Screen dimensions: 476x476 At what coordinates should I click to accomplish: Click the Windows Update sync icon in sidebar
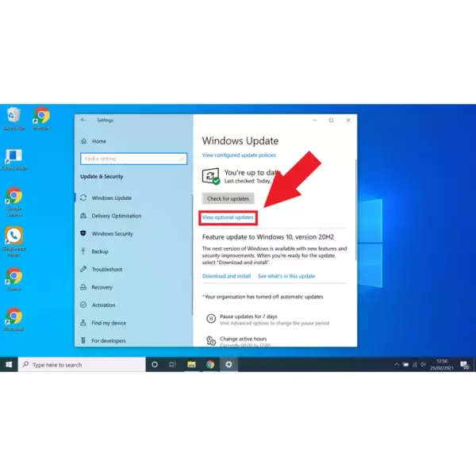coord(83,198)
